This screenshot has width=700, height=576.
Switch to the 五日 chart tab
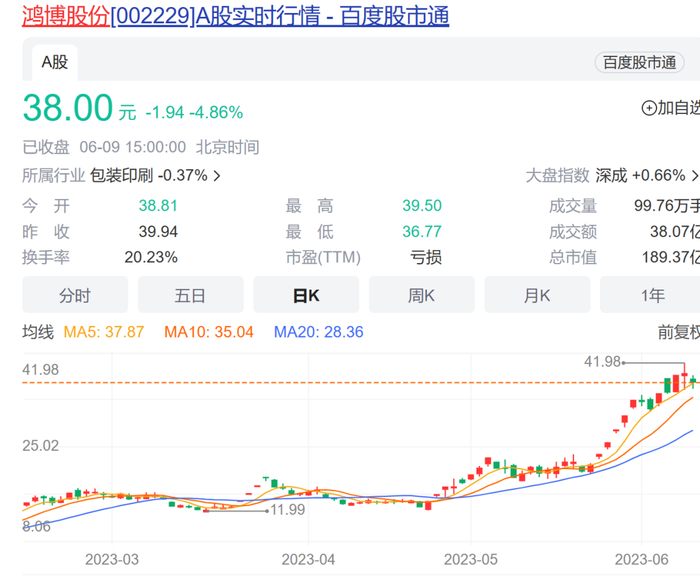(x=191, y=295)
